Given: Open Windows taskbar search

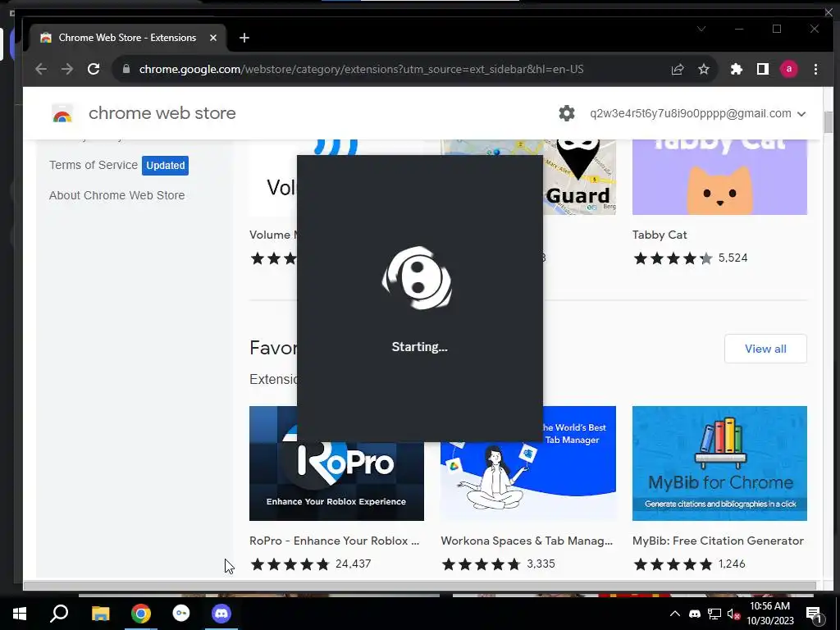Looking at the screenshot, I should pos(59,614).
